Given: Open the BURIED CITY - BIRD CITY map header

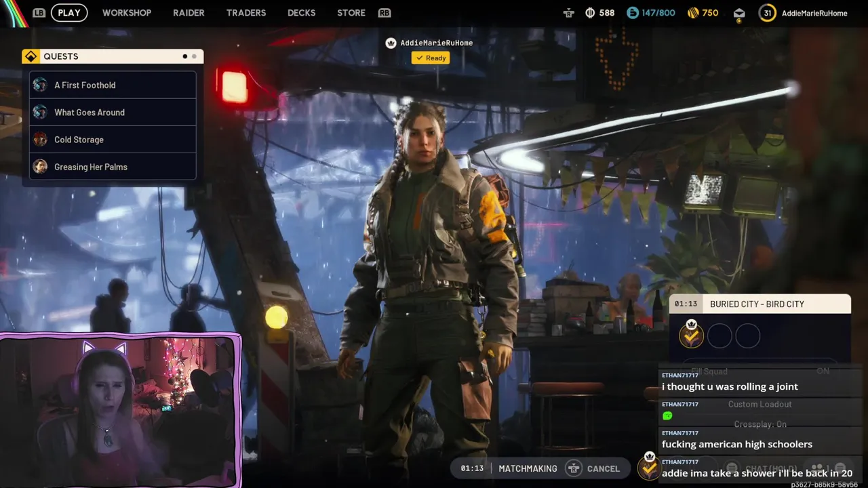Looking at the screenshot, I should pyautogui.click(x=759, y=304).
